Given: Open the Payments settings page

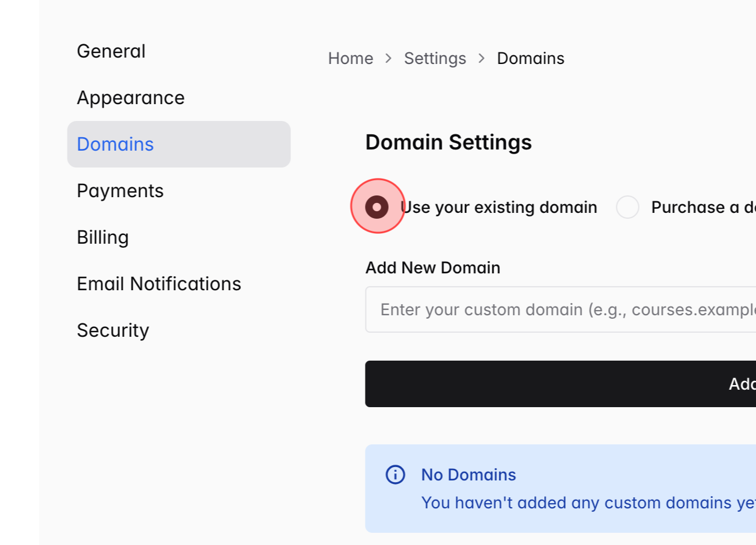Looking at the screenshot, I should click(x=120, y=191).
